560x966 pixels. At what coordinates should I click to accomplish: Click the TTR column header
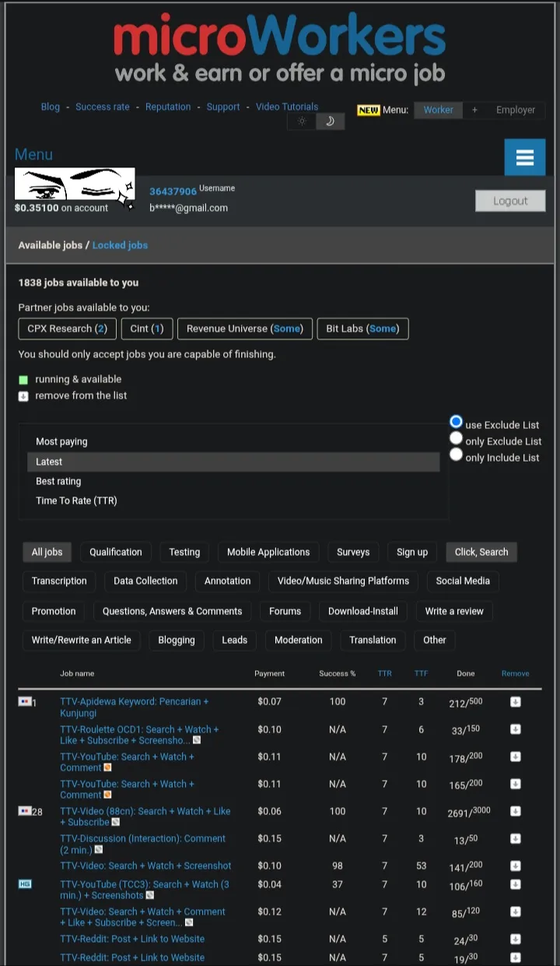coord(385,673)
